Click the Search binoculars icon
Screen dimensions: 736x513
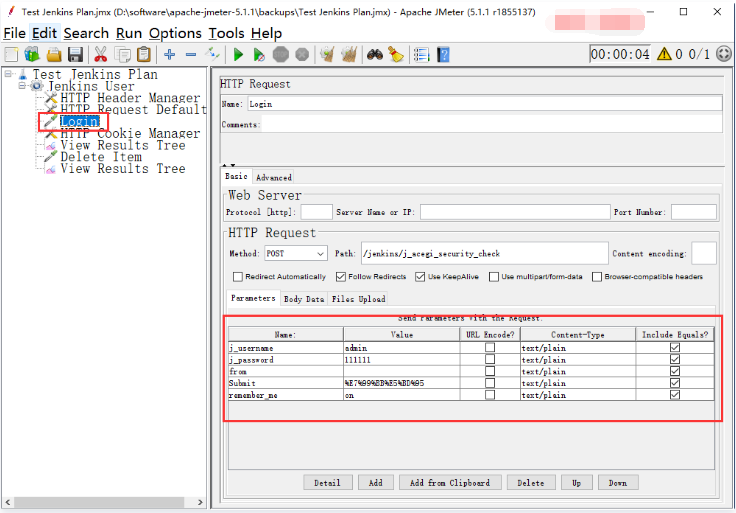point(375,55)
